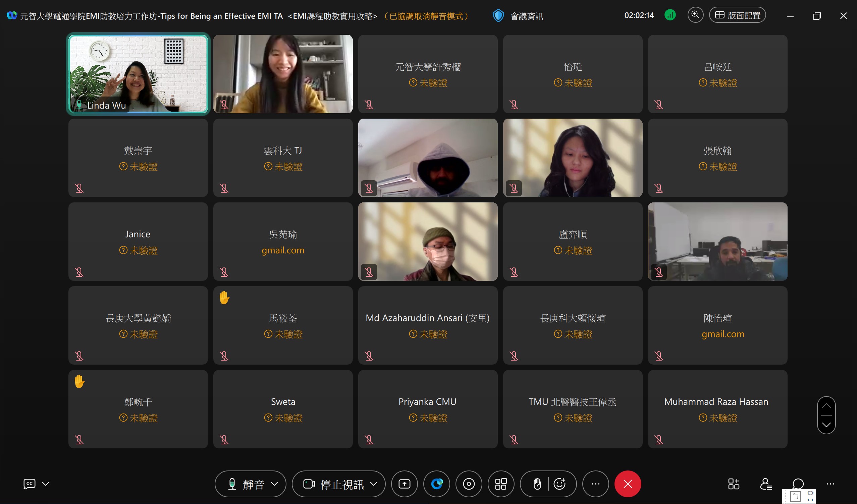
Task: Expand caption options chevron next to CC
Action: 46,484
